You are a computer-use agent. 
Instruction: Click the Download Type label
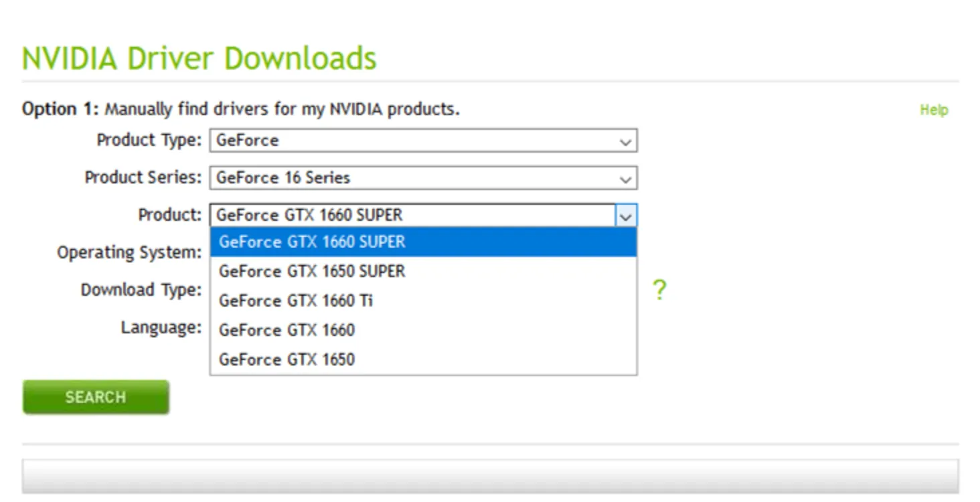pyautogui.click(x=141, y=290)
